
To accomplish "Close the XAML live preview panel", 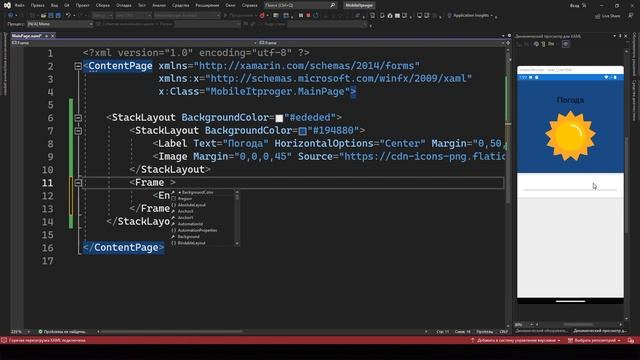I will click(x=626, y=36).
